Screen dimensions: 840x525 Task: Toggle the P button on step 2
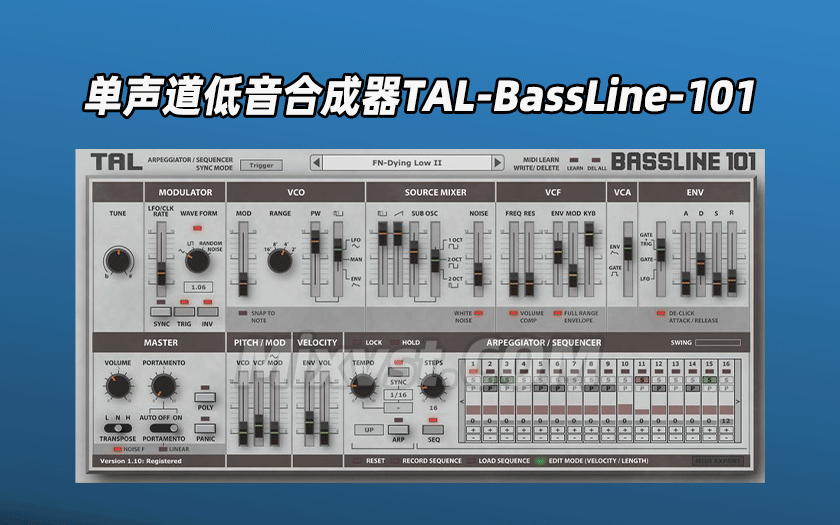[x=490, y=388]
